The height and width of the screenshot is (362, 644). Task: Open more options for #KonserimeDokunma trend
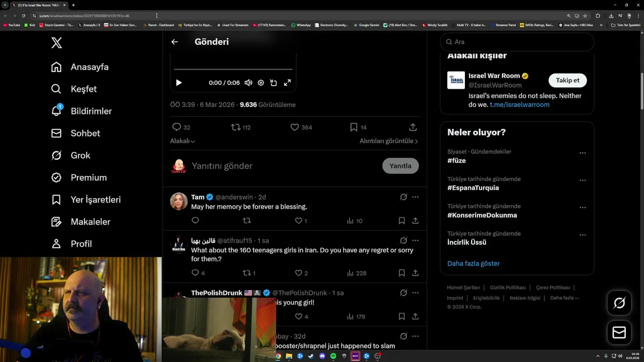pos(583,207)
